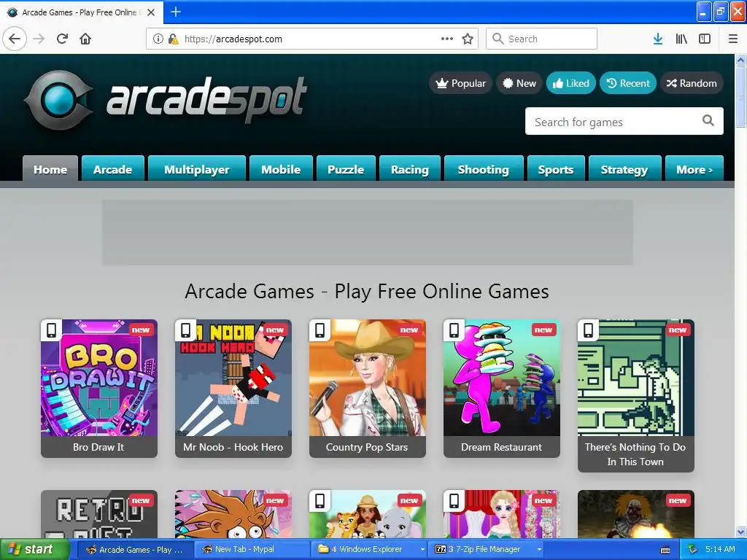Viewport: 747px width, 560px height.
Task: Click mobile icon on Dream Restaurant
Action: click(454, 330)
